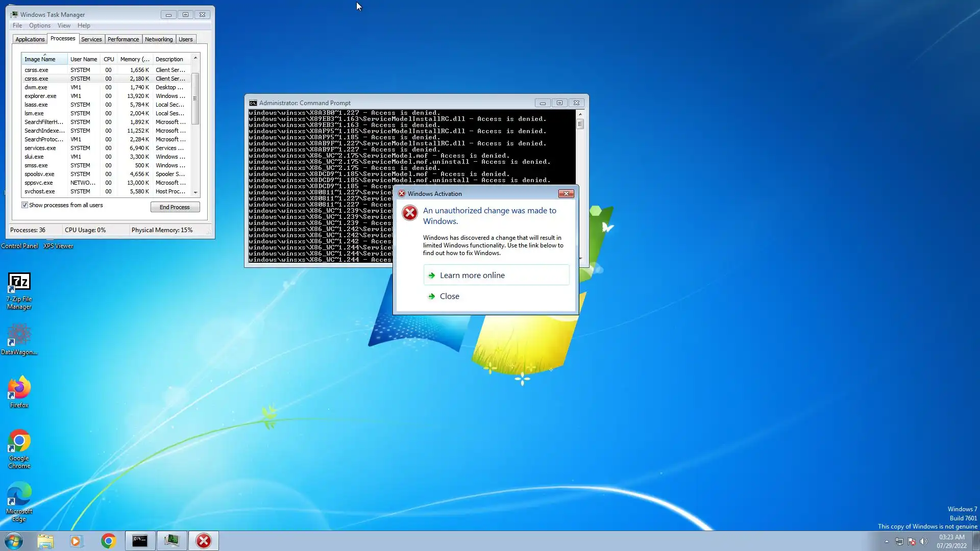Click the volume speaker tray icon

[x=924, y=541]
